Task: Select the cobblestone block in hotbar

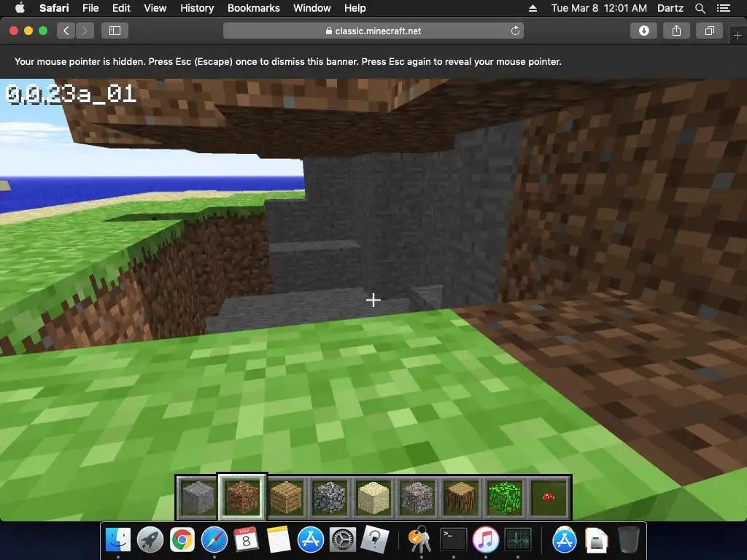Action: click(330, 497)
